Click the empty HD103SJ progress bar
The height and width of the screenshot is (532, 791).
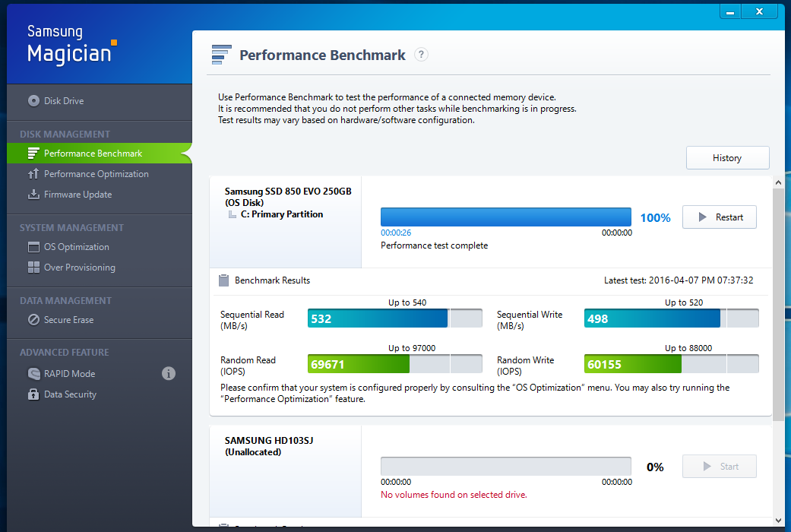[x=506, y=467]
